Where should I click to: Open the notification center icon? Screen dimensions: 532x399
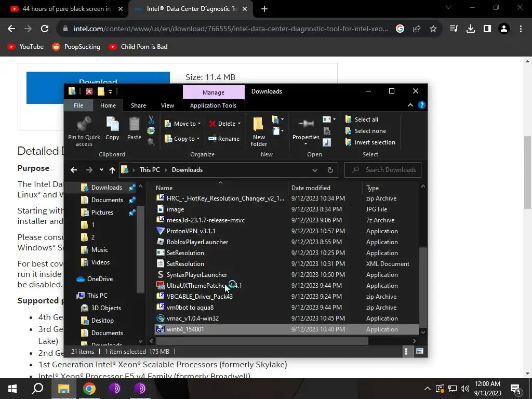coord(516,390)
